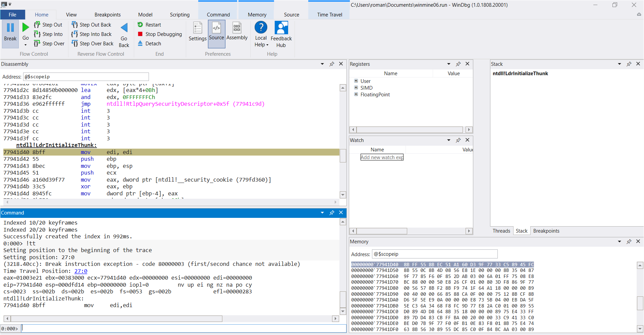Close the Watch panel
Image resolution: width=644 pixels, height=335 pixels.
468,140
